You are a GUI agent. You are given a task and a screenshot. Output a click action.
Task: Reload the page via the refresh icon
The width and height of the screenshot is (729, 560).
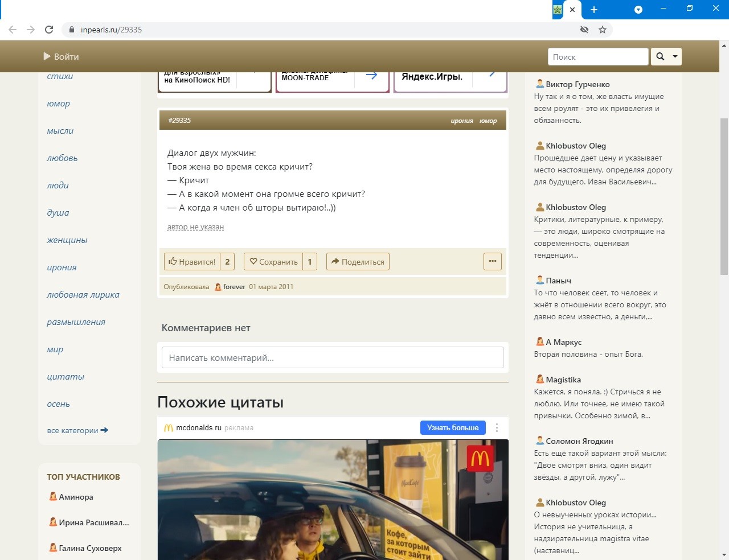(x=49, y=30)
